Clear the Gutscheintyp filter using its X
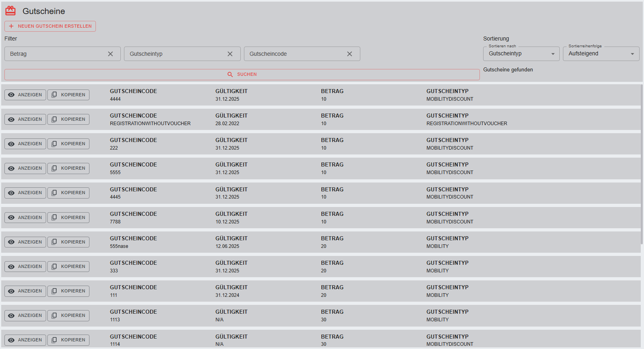 [x=230, y=54]
